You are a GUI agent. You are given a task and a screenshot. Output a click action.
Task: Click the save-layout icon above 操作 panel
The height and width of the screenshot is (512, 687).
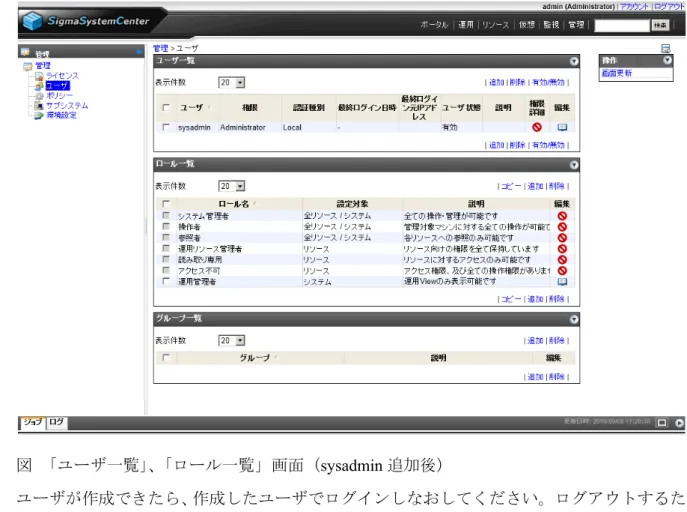pyautogui.click(x=666, y=48)
